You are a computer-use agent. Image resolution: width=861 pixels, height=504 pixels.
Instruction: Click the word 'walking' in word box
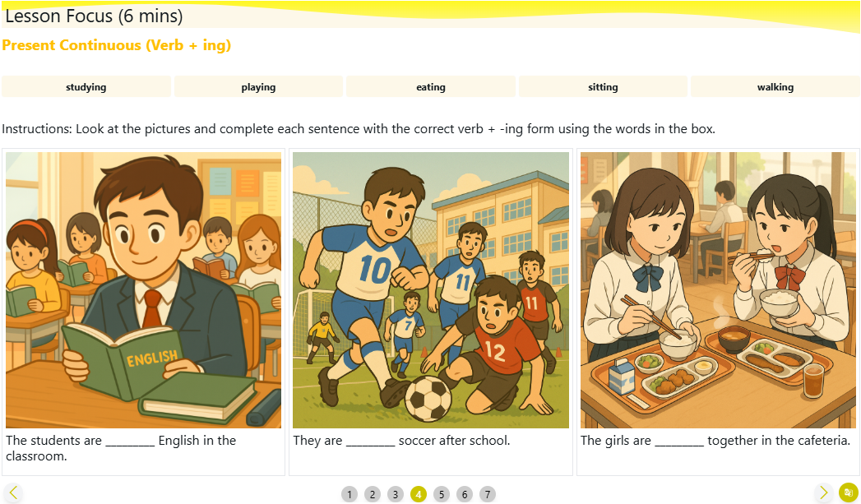point(775,87)
